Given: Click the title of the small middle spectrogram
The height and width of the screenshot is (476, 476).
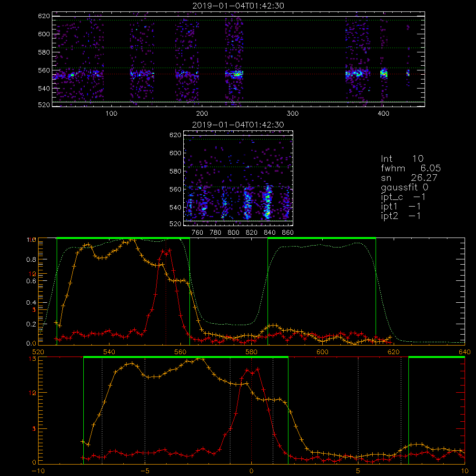Looking at the screenshot, I should pyautogui.click(x=238, y=125).
